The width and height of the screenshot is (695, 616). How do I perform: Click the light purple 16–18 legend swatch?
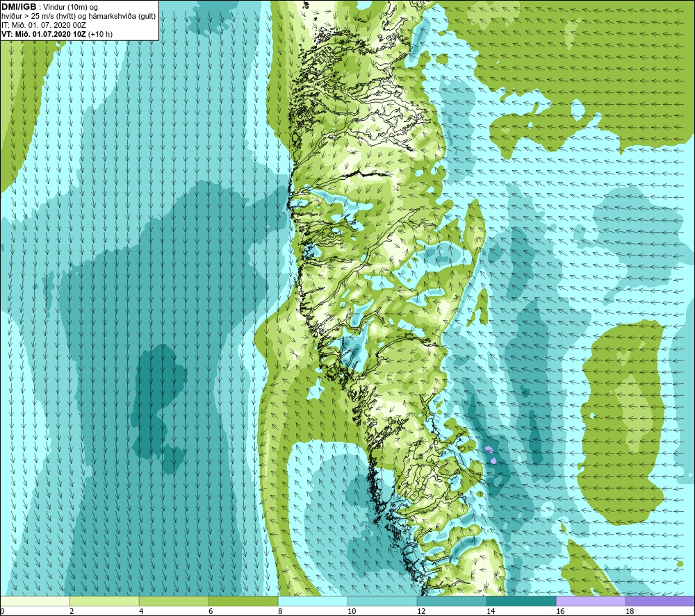[x=591, y=601]
